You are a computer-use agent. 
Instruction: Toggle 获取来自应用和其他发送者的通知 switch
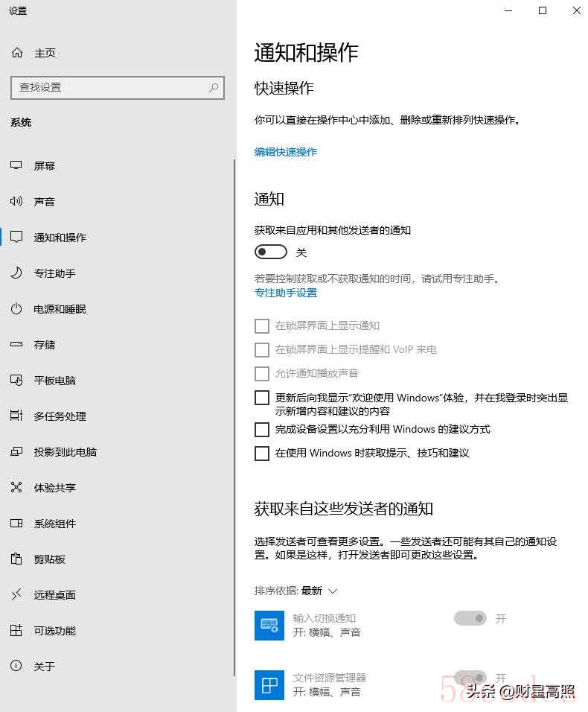click(271, 252)
